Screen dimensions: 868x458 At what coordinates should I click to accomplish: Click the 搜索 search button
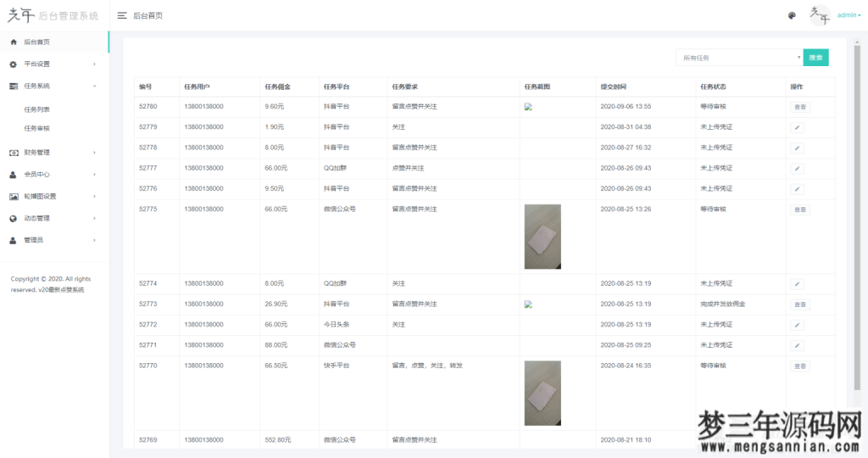[x=815, y=58]
